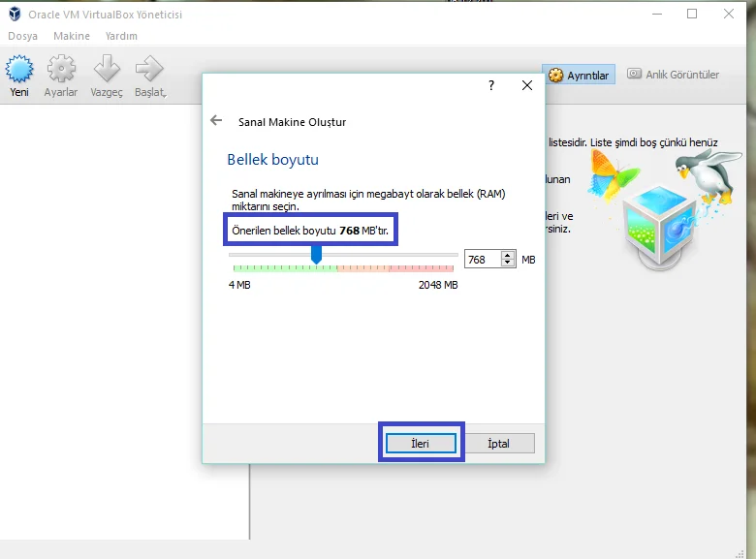Viewport: 756px width, 559px height.
Task: Click the question mark help icon
Action: click(x=491, y=85)
